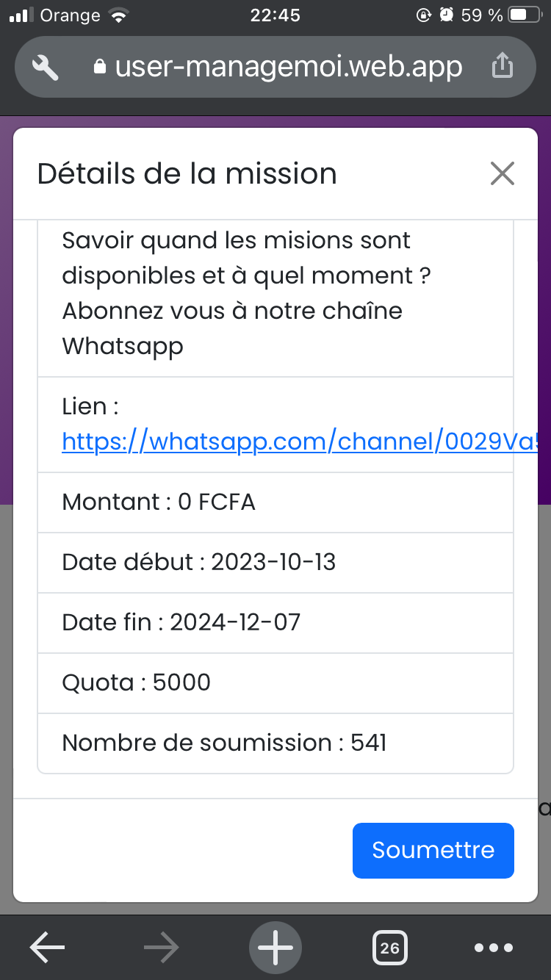Image resolution: width=551 pixels, height=980 pixels.
Task: Tap the Date début row
Action: (x=275, y=563)
